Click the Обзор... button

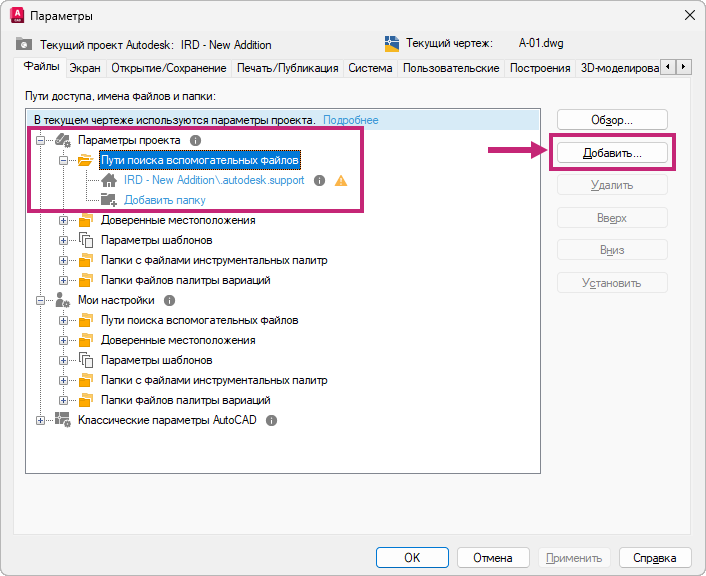point(612,120)
